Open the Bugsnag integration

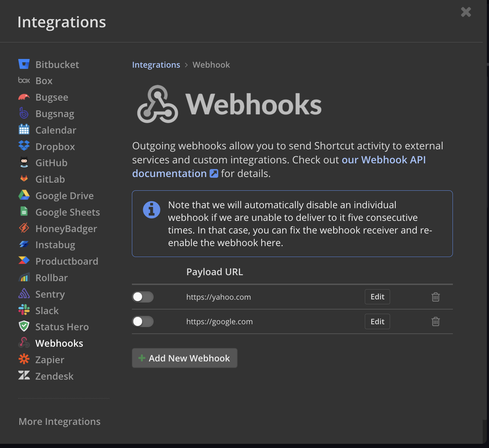click(x=55, y=114)
